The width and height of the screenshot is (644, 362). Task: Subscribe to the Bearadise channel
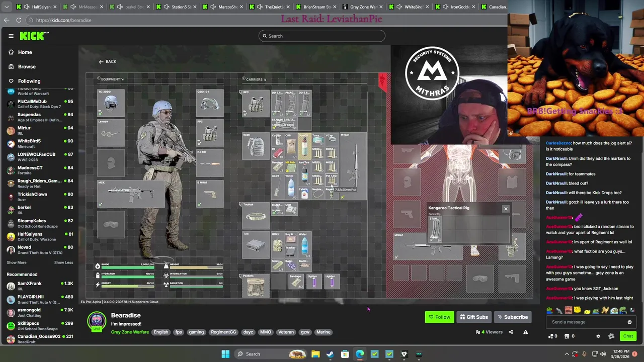513,317
